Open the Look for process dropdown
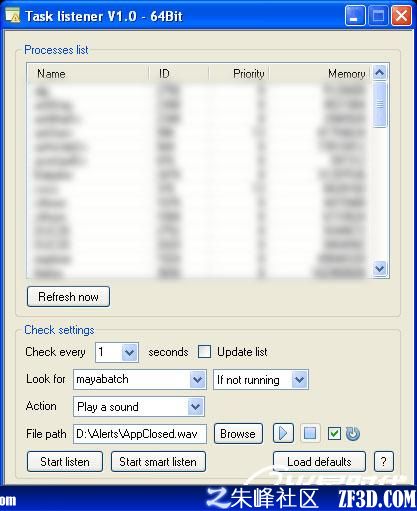 tap(197, 379)
